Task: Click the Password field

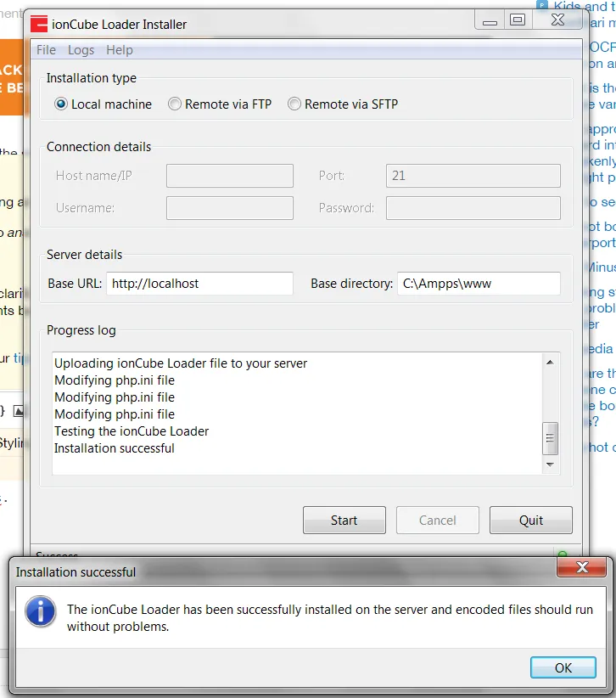Action: [473, 208]
